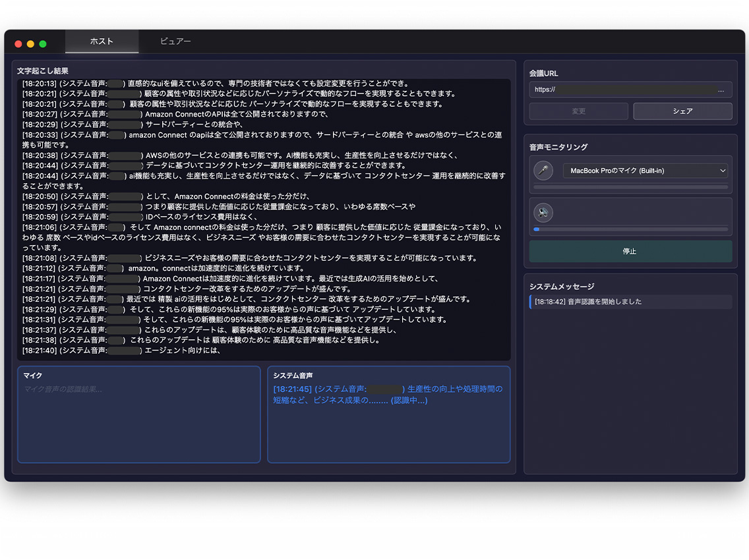749x560 pixels.
Task: Click the システム音声 live transcription panel
Action: pyautogui.click(x=389, y=415)
